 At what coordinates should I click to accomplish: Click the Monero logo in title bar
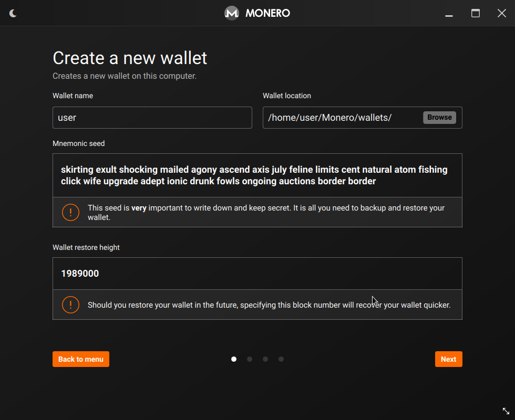click(232, 13)
